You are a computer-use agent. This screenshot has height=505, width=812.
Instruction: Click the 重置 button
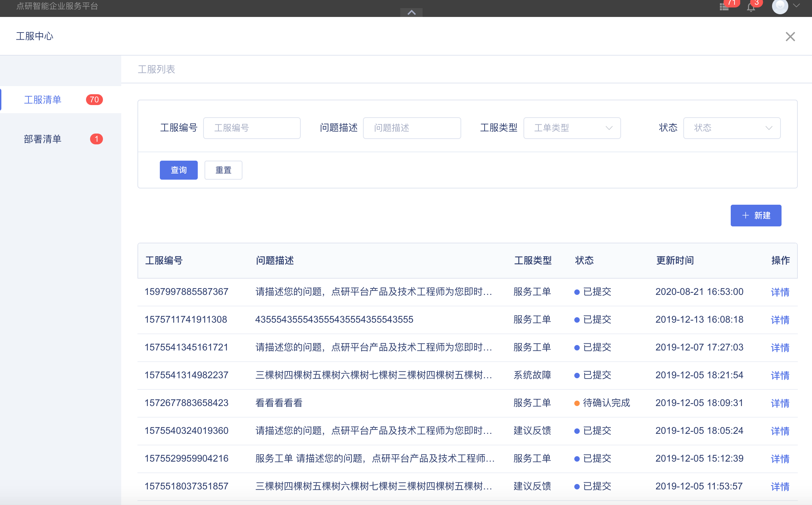click(223, 170)
